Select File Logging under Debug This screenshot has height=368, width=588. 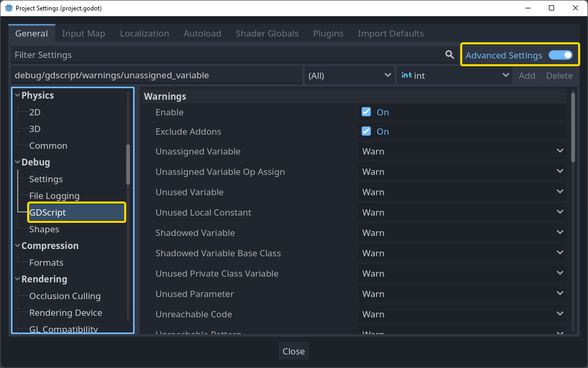coord(54,195)
